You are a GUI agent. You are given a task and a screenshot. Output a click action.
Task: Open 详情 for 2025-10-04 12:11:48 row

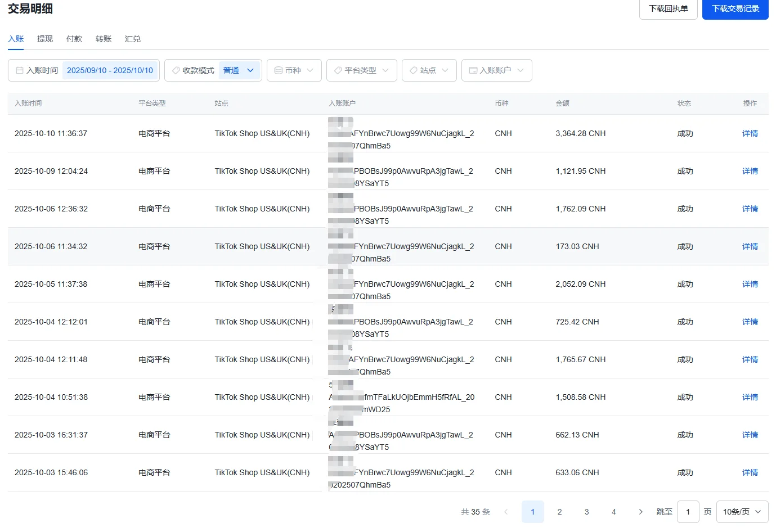click(750, 359)
